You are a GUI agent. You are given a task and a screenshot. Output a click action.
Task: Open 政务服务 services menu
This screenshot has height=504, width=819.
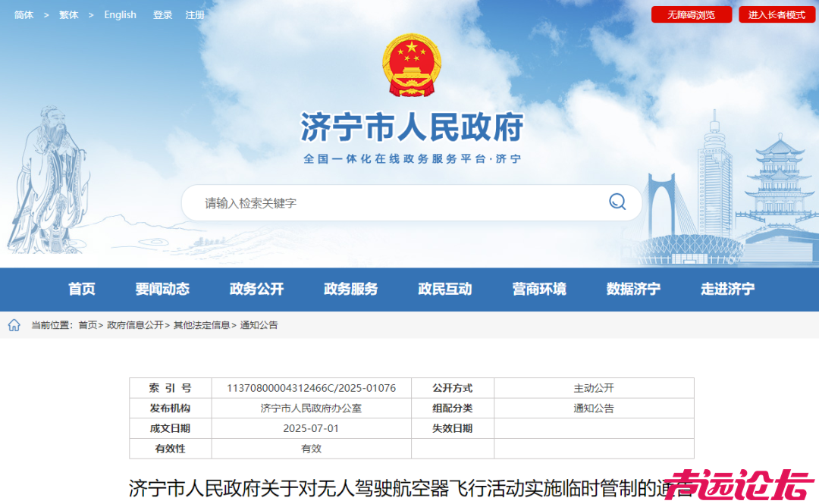coord(350,289)
